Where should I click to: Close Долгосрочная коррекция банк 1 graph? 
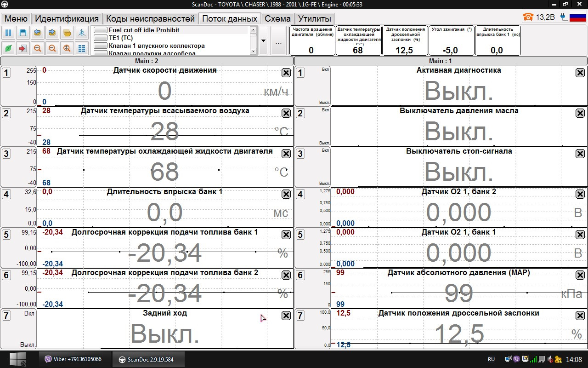pos(286,235)
